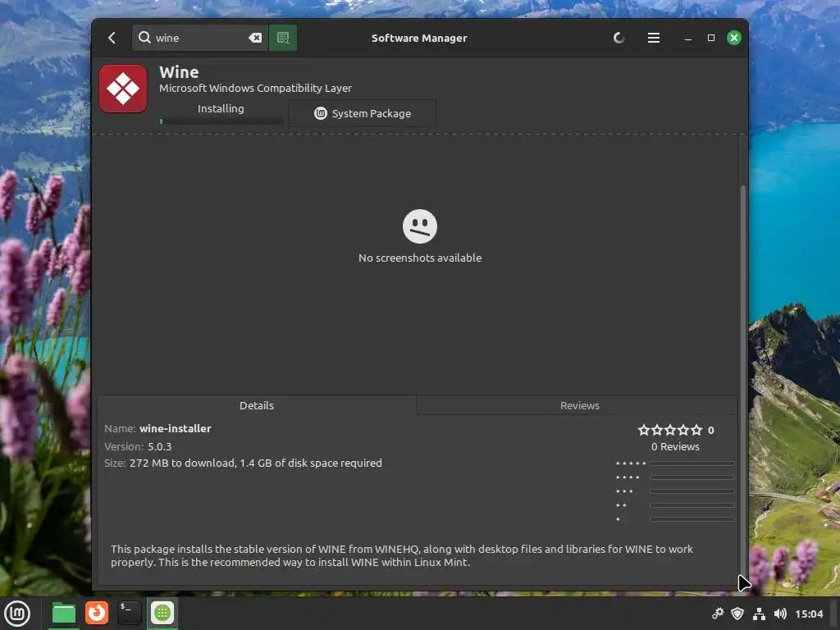Minimize the Software Manager window
The width and height of the screenshot is (840, 630).
(688, 38)
